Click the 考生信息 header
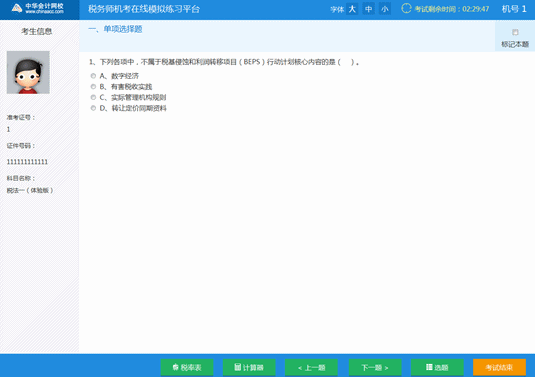Screen dimensions: 535x377 coord(37,31)
